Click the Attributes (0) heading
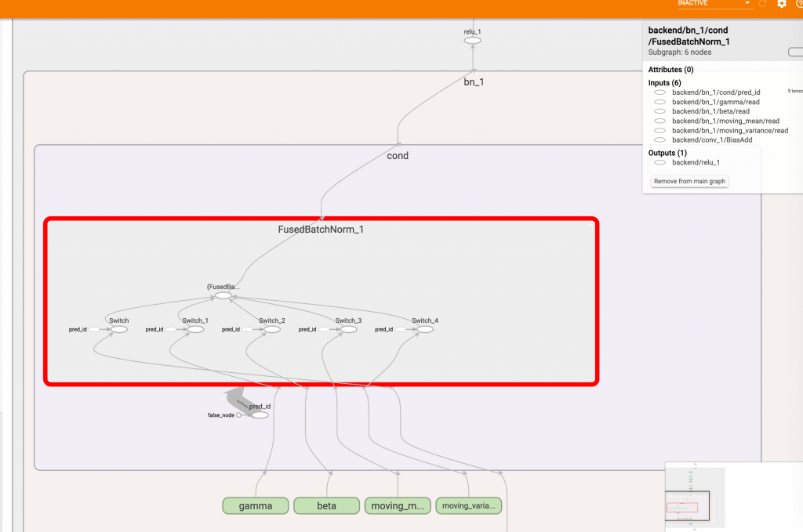 [671, 70]
